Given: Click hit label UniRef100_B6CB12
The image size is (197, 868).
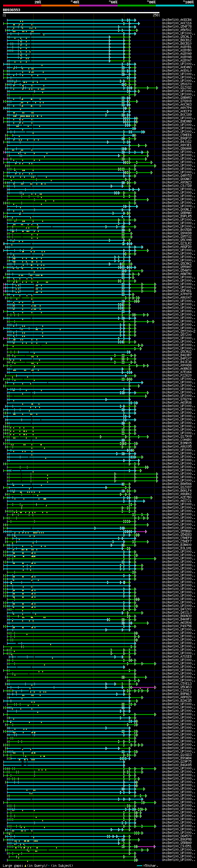Looking at the screenshot, I should coord(177,40).
